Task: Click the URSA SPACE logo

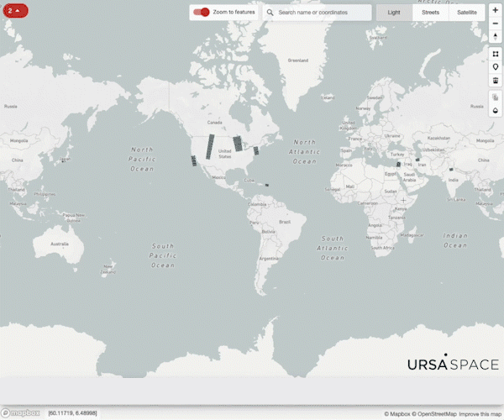Action: click(x=453, y=362)
